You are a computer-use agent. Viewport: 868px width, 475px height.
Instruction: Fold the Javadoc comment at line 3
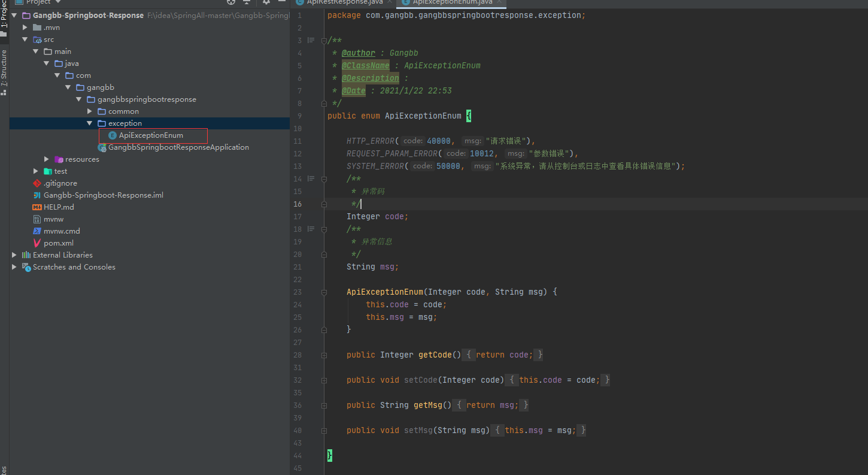pyautogui.click(x=324, y=41)
